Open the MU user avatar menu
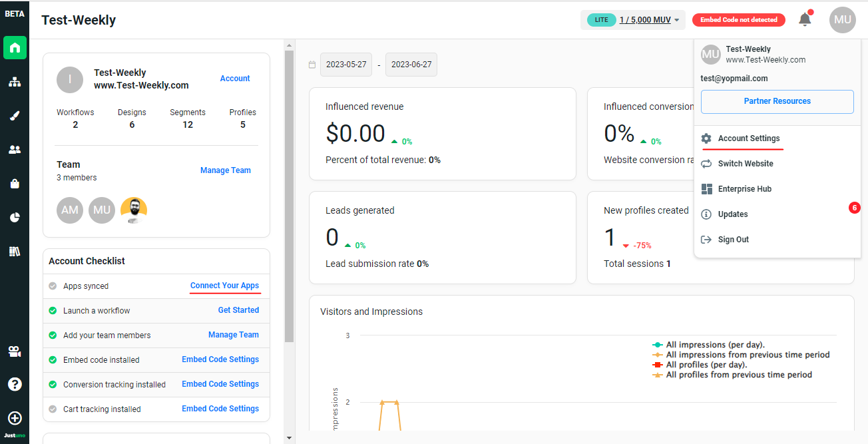This screenshot has width=868, height=444. tap(842, 20)
